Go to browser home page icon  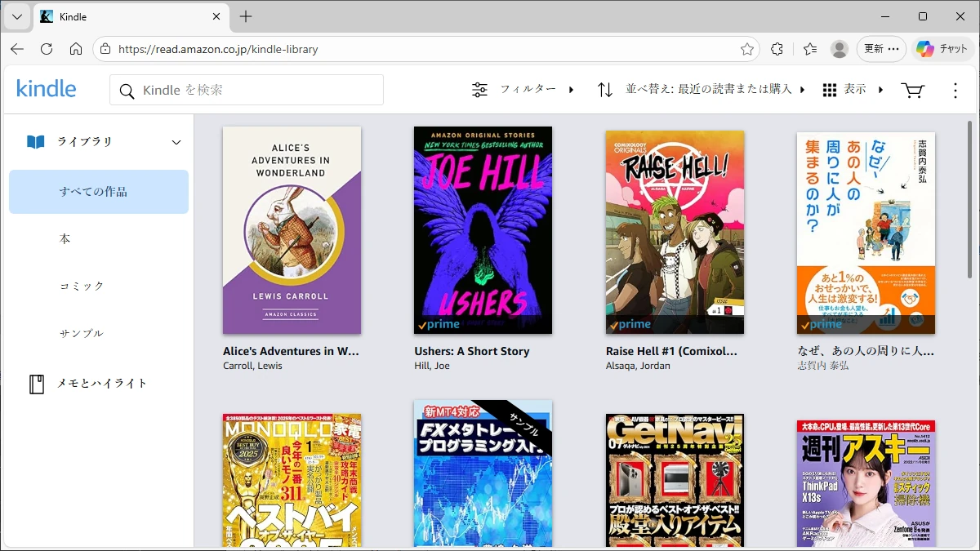coord(76,49)
